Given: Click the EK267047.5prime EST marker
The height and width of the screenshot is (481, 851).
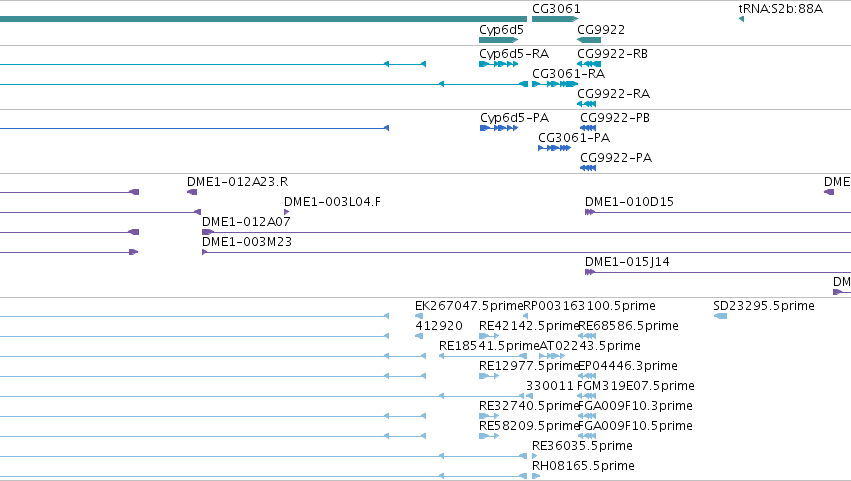Looking at the screenshot, I should pyautogui.click(x=418, y=316).
